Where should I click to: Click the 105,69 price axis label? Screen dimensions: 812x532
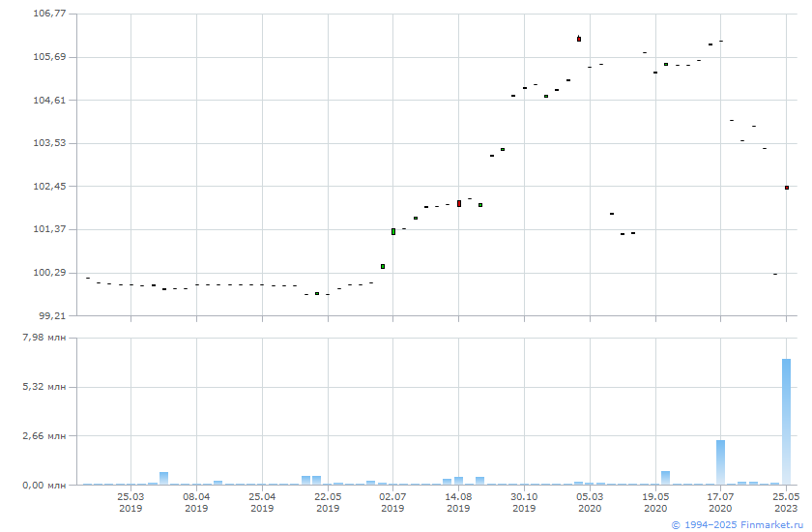49,56
